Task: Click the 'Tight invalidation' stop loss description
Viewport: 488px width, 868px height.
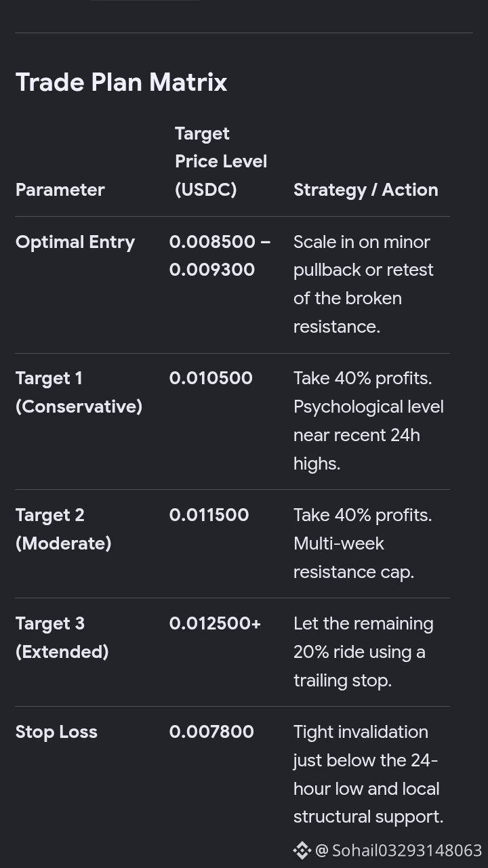Action: point(361,732)
